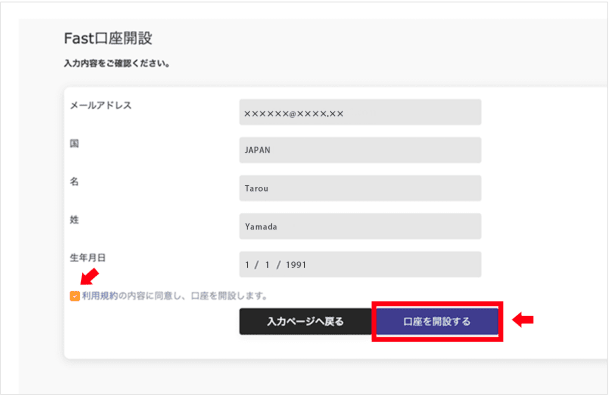Click the メールアドレス label

click(101, 105)
